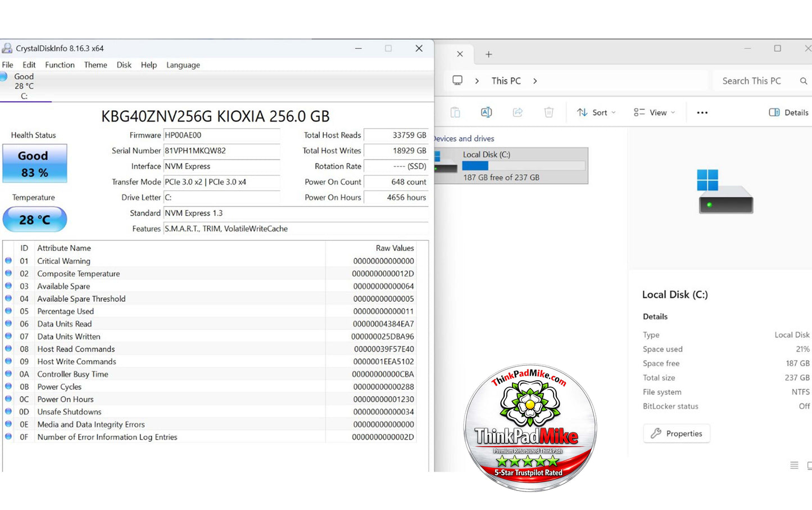
Task: Click the Unsafe Shutdowns status dot
Action: click(8, 412)
